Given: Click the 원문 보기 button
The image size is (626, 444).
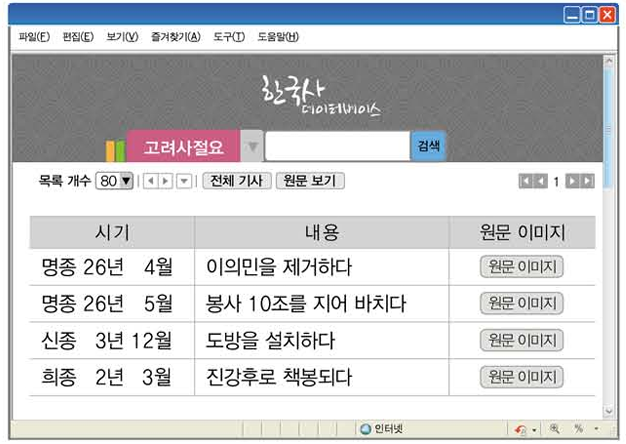Looking at the screenshot, I should click(309, 182).
